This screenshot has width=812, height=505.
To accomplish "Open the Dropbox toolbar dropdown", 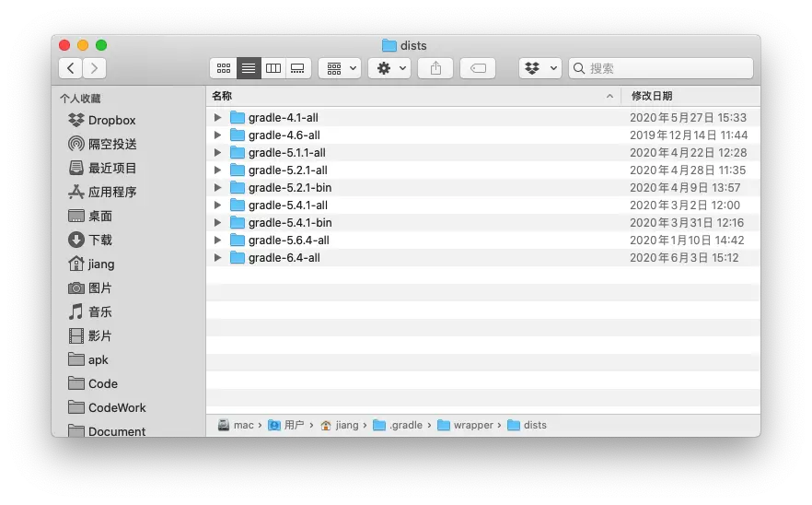I will point(540,68).
